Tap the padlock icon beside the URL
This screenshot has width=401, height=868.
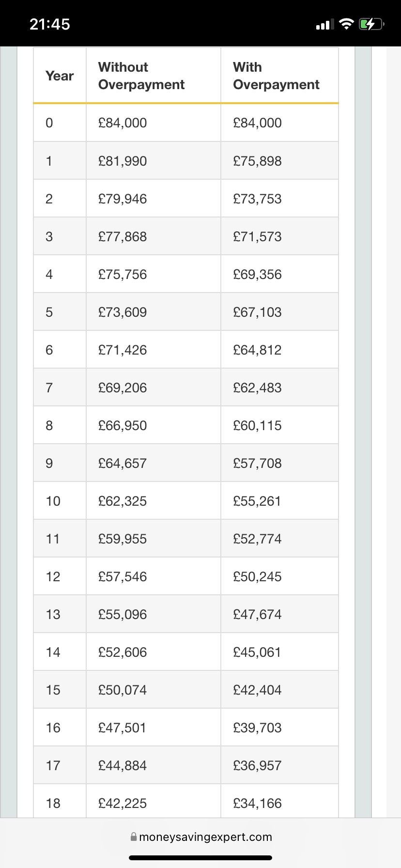(x=134, y=837)
